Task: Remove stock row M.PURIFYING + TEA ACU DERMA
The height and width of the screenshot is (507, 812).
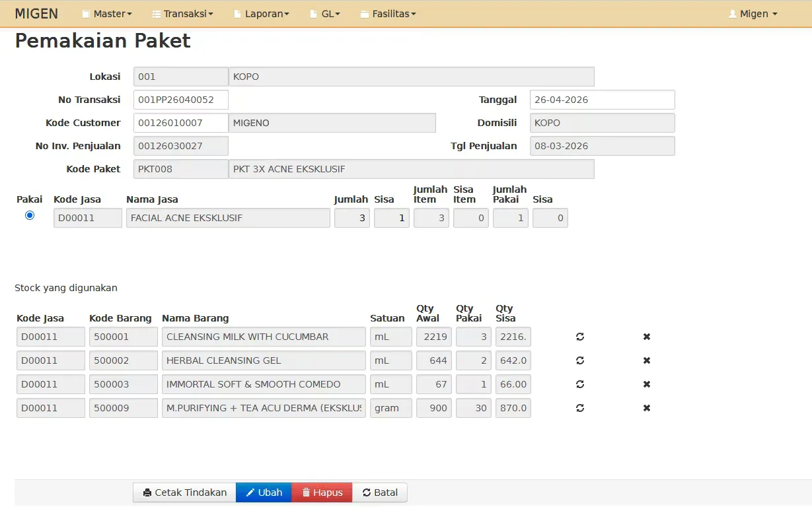Action: [647, 408]
